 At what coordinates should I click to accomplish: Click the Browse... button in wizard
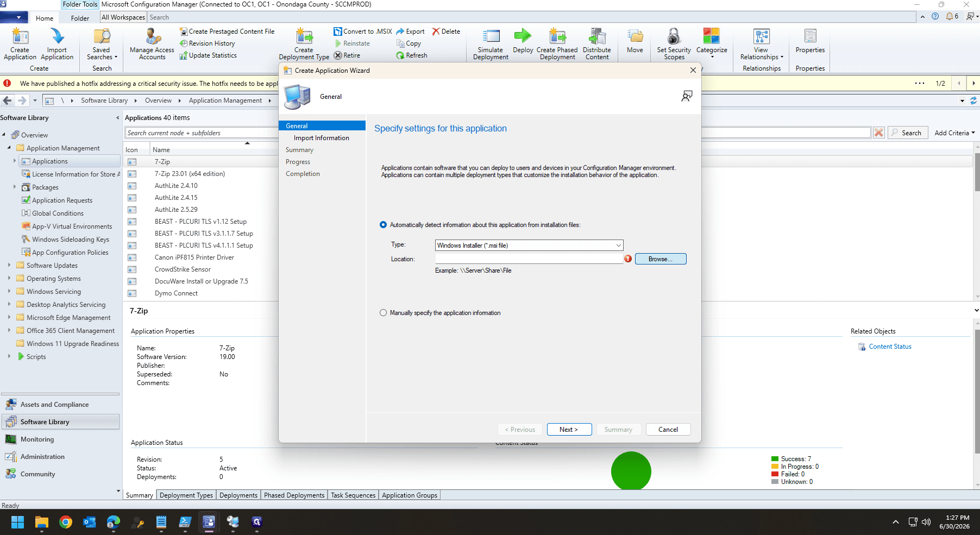click(x=661, y=259)
